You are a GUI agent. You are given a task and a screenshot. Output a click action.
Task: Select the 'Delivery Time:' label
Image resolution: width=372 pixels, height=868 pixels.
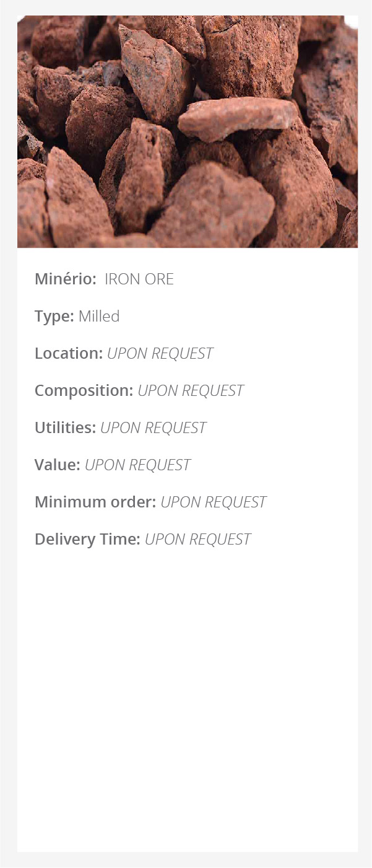[87, 539]
